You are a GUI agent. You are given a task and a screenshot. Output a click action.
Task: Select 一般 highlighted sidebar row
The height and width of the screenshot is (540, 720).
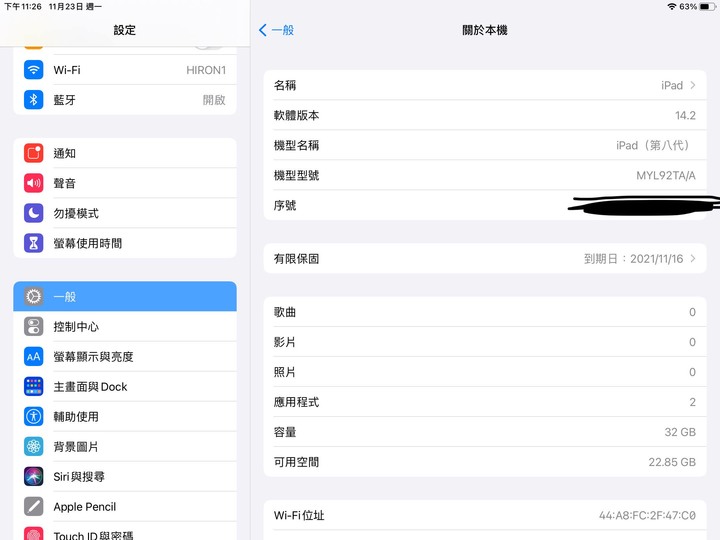tap(125, 296)
